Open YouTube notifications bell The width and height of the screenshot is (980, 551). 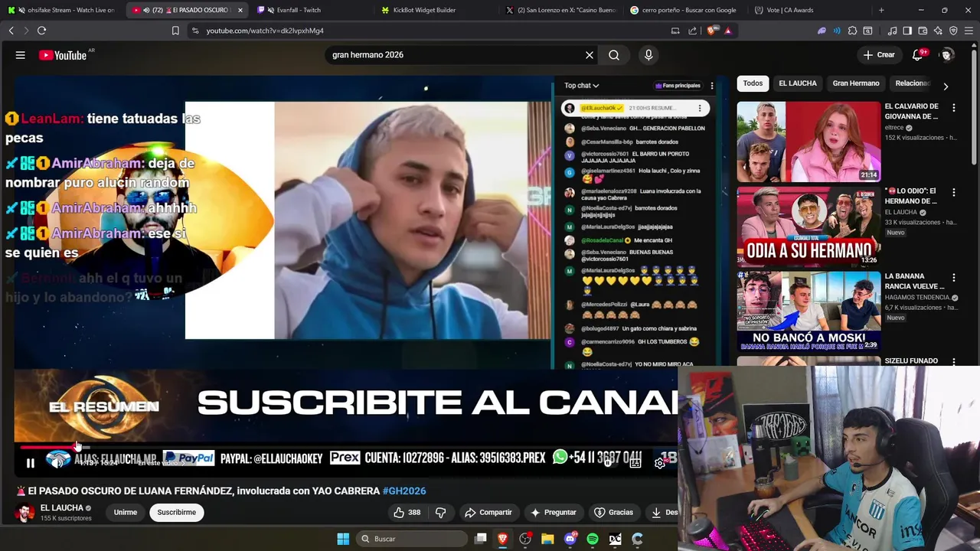tap(918, 55)
